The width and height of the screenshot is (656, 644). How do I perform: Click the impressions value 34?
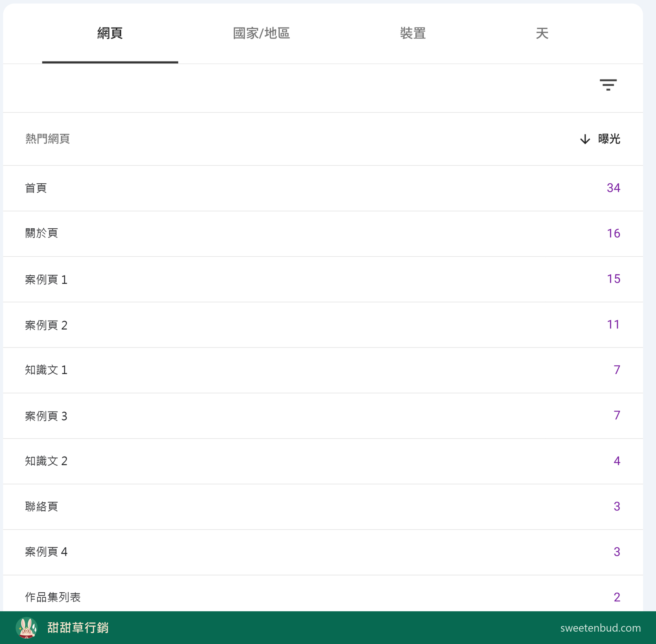click(x=613, y=188)
